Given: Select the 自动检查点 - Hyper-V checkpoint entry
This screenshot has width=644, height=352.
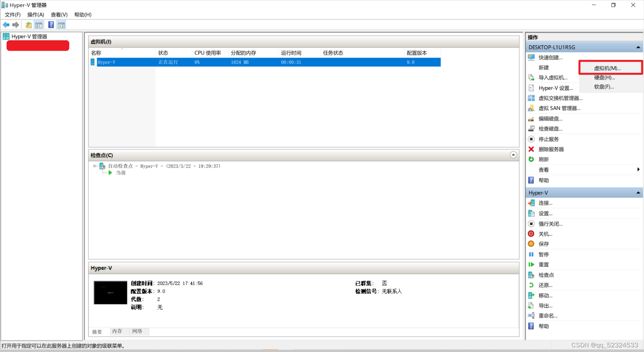Looking at the screenshot, I should click(x=164, y=166).
